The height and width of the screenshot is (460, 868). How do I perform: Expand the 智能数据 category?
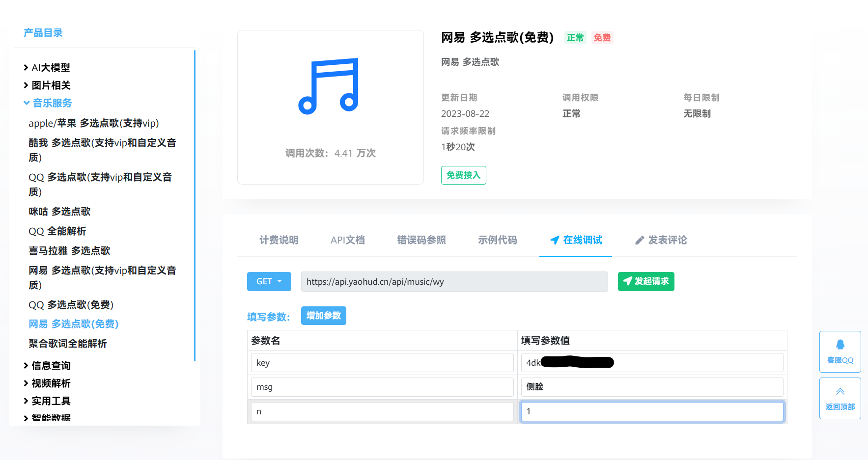[x=47, y=418]
